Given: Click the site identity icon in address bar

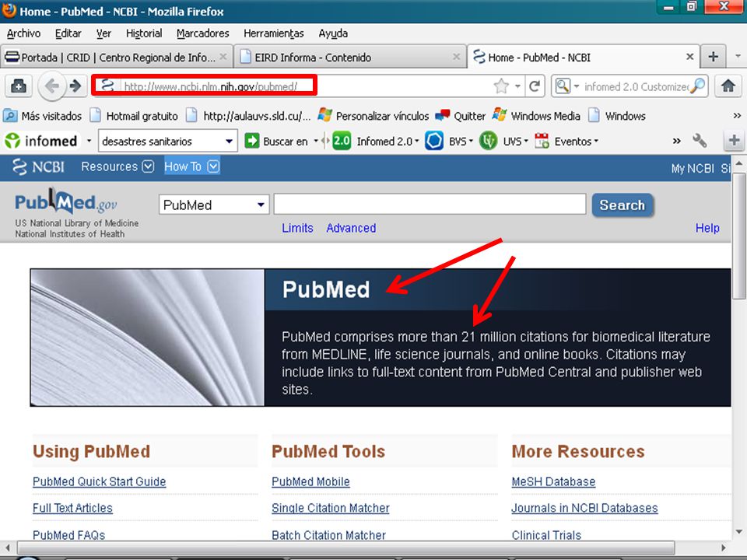Looking at the screenshot, I should 107,86.
